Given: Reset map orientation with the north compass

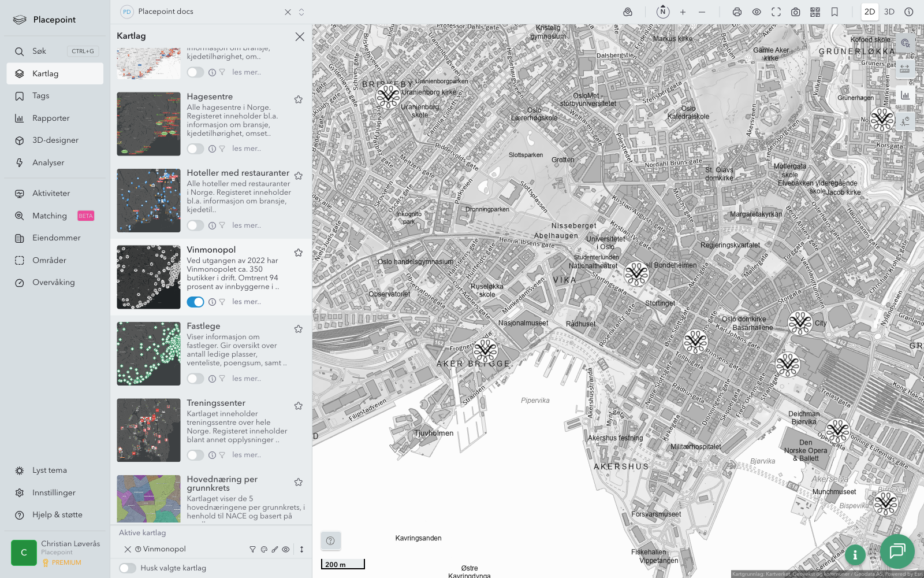Looking at the screenshot, I should 663,12.
